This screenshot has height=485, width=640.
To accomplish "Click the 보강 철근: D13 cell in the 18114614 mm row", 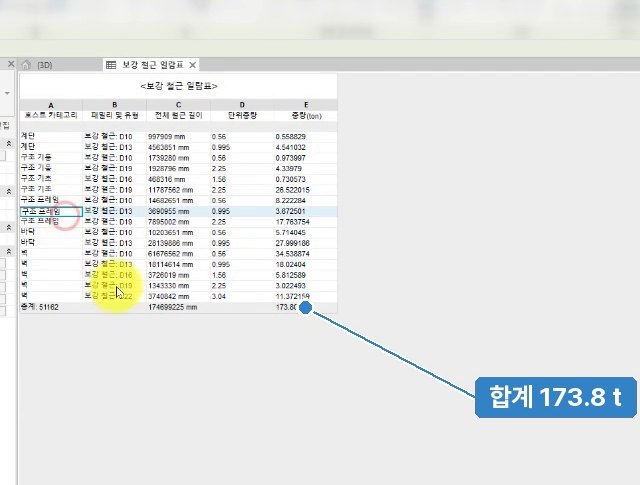I will 114,264.
